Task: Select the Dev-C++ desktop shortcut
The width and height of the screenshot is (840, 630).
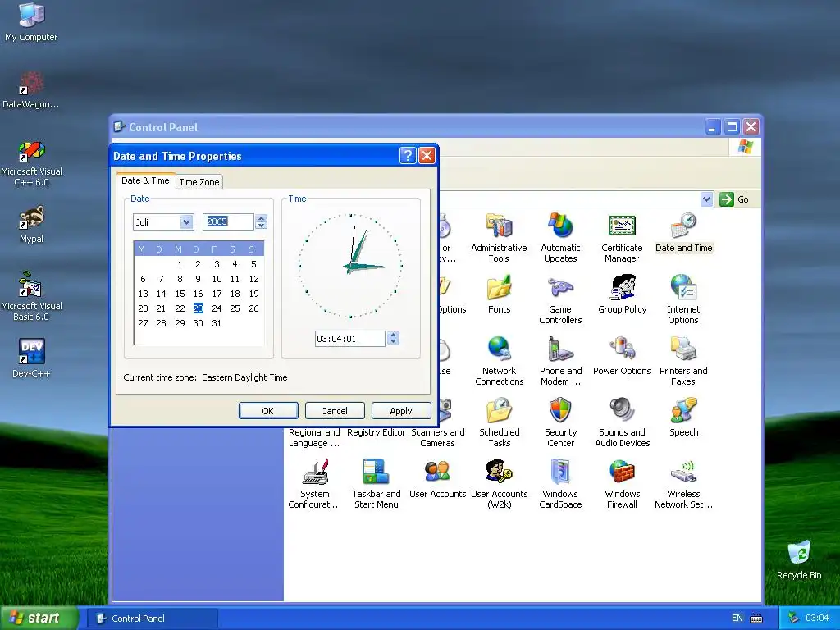Action: [x=31, y=351]
